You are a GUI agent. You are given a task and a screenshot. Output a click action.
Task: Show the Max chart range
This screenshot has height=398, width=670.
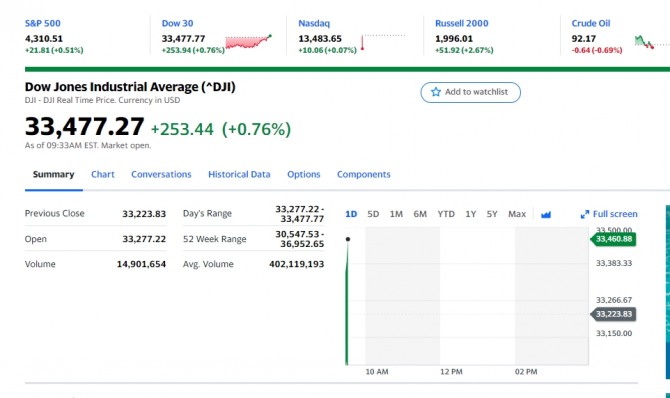(517, 214)
